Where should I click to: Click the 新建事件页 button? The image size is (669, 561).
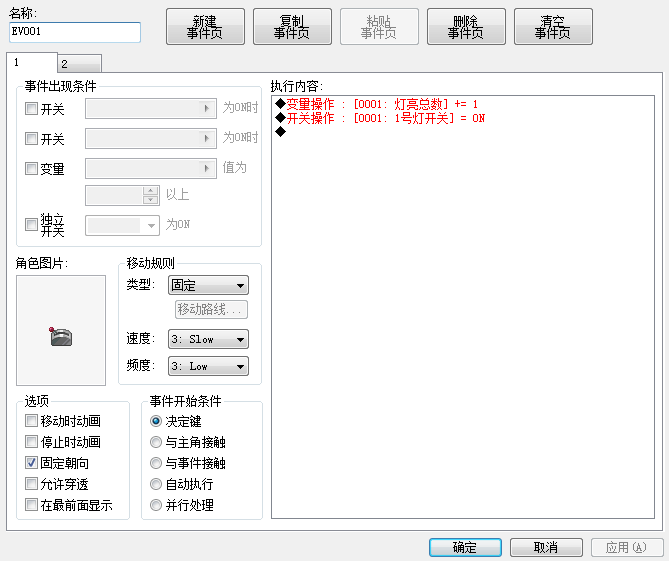(x=205, y=27)
